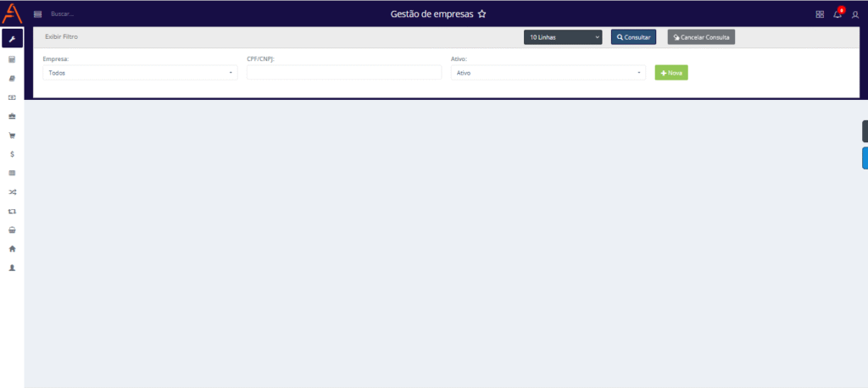Open the Ativo status dropdown
The width and height of the screenshot is (868, 388).
pos(548,73)
